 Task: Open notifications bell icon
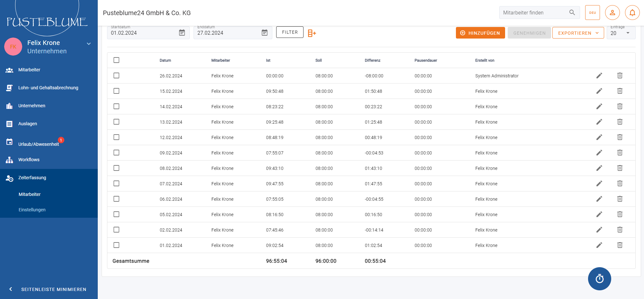point(632,13)
